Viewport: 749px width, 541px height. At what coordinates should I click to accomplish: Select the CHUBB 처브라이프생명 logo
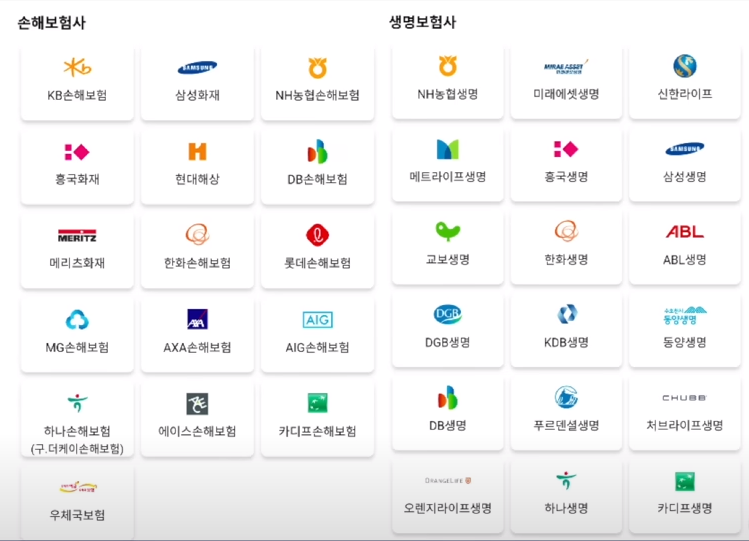(685, 397)
